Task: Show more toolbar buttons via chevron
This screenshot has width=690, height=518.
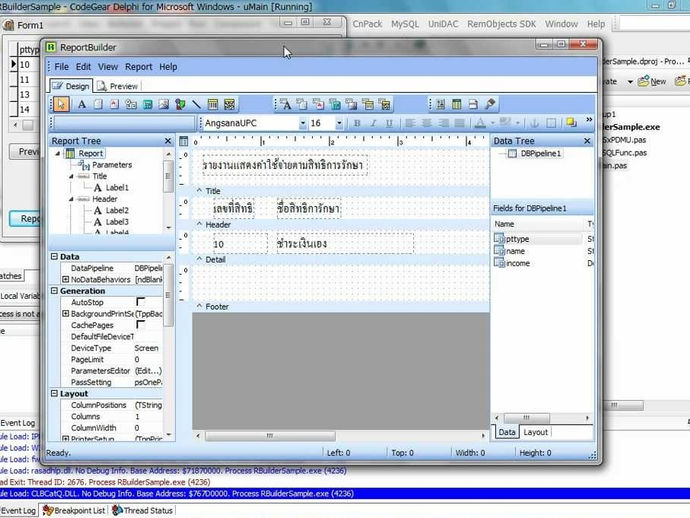Action: [589, 120]
